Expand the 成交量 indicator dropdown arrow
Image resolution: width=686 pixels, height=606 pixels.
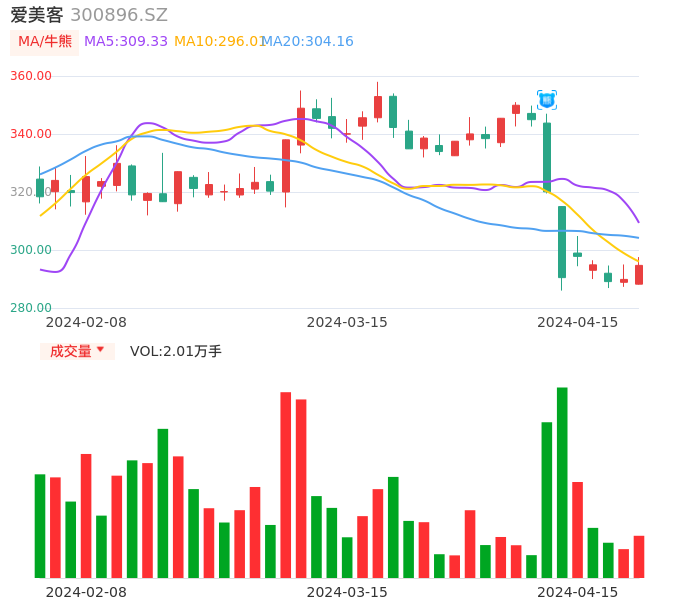coord(100,350)
